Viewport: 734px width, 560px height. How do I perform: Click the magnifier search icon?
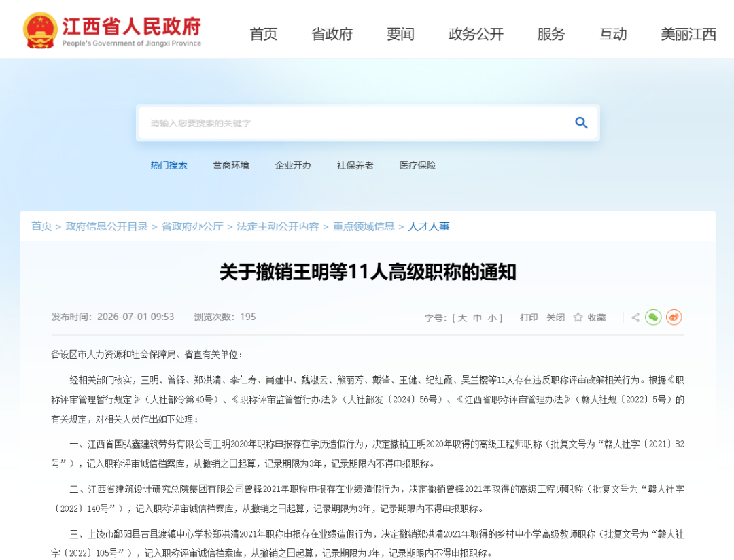(581, 123)
